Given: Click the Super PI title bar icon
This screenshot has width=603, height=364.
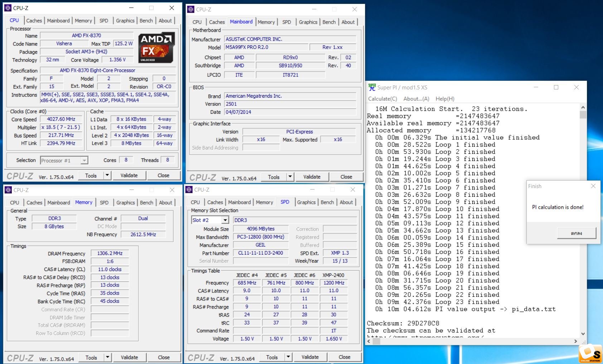Looking at the screenshot, I should (372, 87).
